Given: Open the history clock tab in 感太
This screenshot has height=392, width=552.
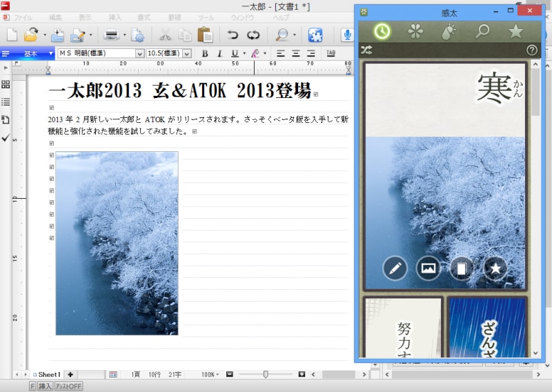Looking at the screenshot, I should 382,31.
